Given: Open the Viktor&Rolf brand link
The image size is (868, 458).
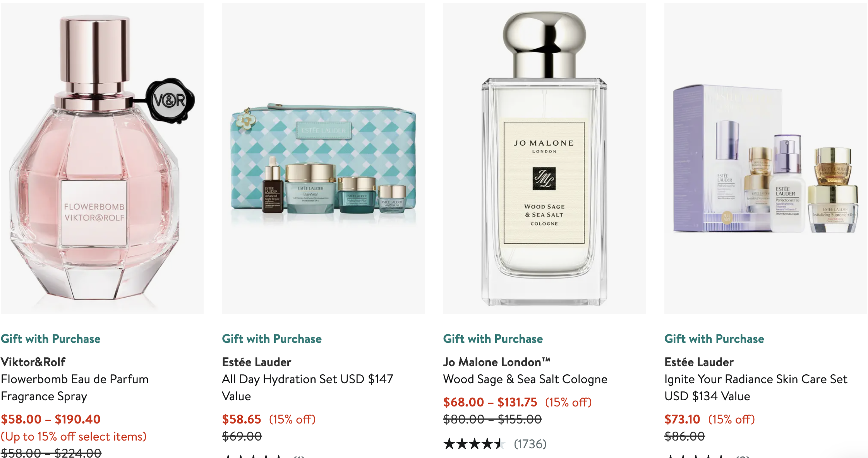Looking at the screenshot, I should tap(33, 362).
